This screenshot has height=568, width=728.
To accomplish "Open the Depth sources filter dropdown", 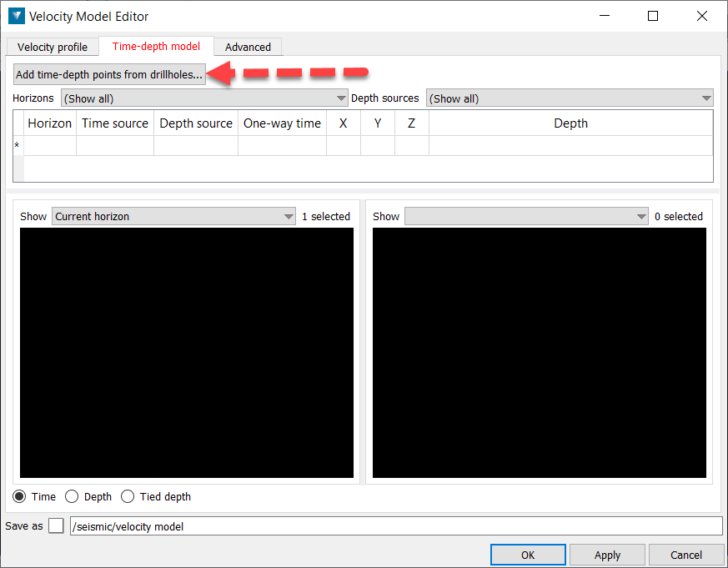I will pyautogui.click(x=570, y=98).
